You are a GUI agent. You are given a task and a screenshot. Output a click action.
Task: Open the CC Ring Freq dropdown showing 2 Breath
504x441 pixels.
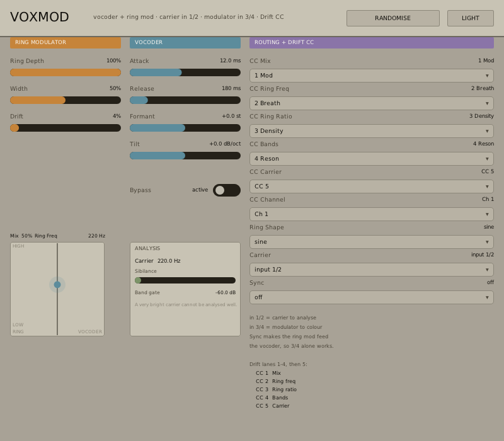coord(371,103)
